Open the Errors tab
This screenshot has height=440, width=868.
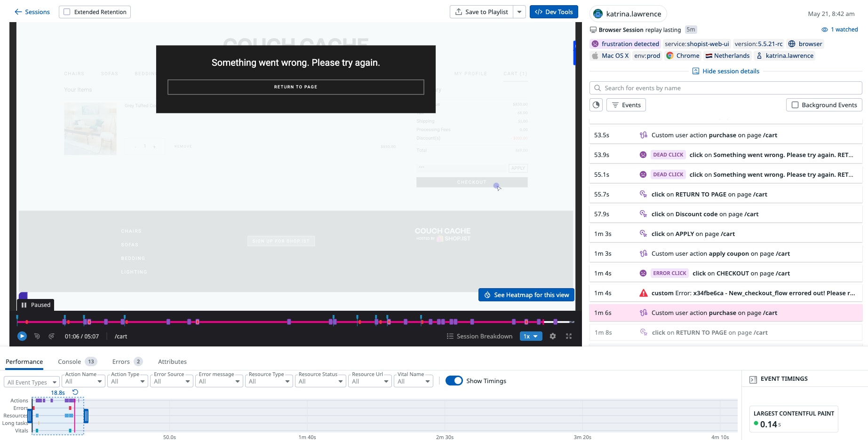point(121,361)
